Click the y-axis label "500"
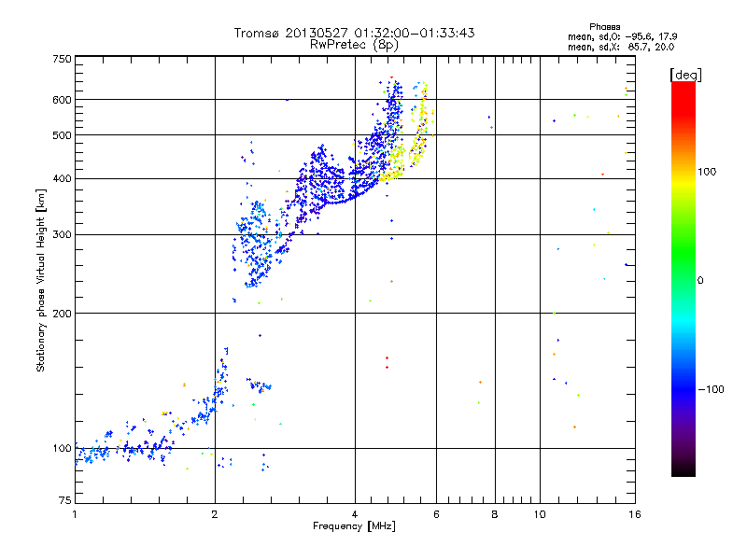Image resolution: width=747 pixels, height=560 pixels. point(62,135)
